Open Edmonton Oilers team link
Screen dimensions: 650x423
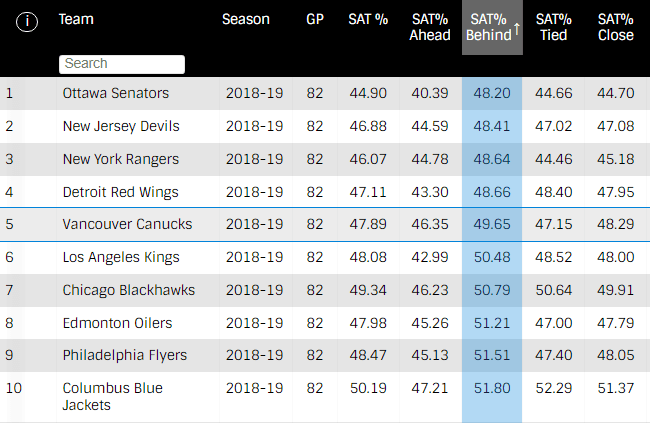point(117,323)
